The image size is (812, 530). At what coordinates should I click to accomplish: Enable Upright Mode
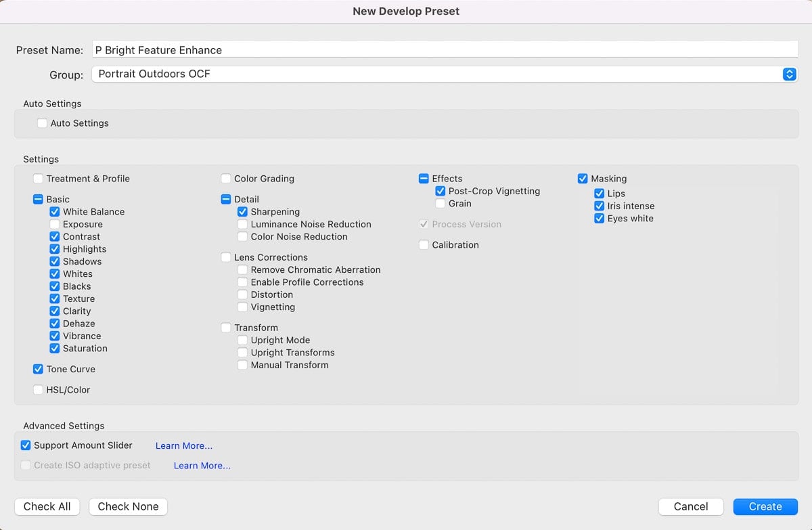[x=242, y=340]
